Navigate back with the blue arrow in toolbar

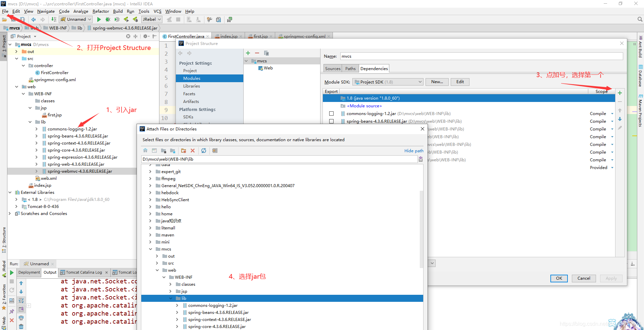34,19
